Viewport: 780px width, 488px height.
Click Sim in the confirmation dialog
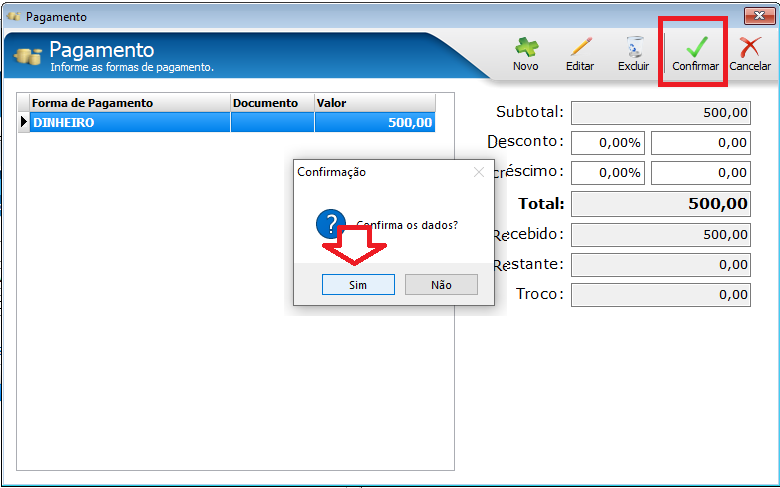(358, 285)
